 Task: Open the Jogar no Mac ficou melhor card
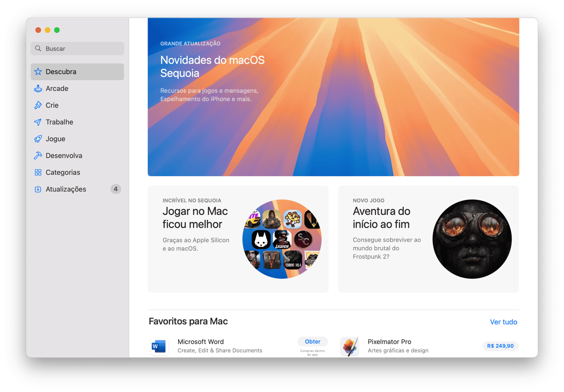(238, 239)
